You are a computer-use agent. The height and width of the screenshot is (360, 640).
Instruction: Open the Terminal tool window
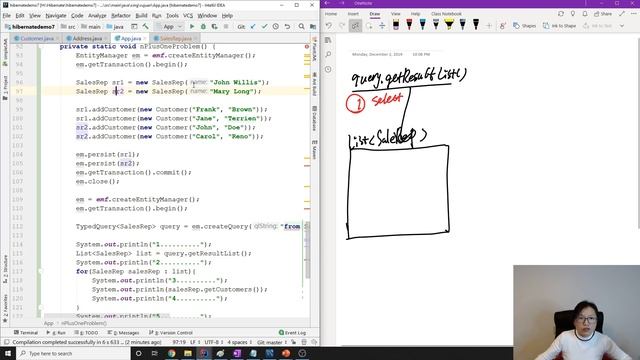click(26, 333)
